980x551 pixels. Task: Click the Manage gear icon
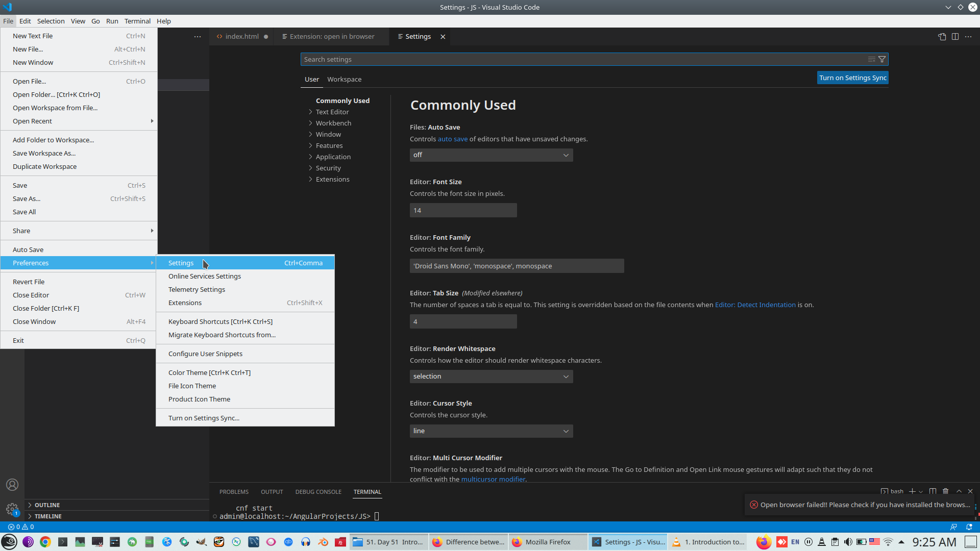click(12, 509)
